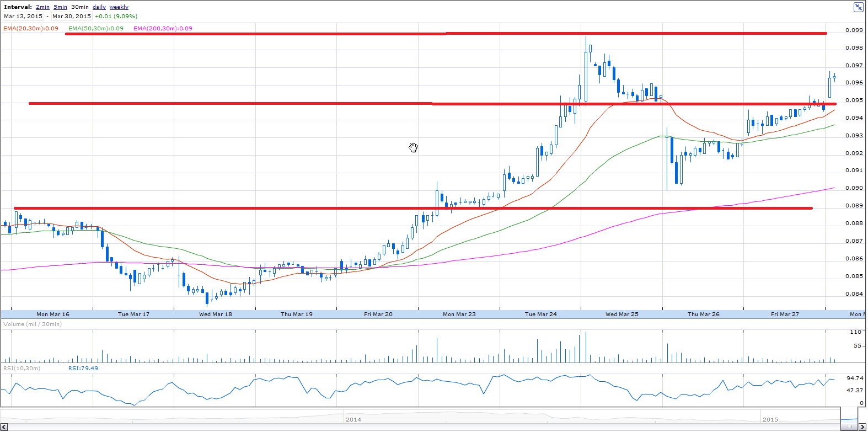The image size is (868, 432).
Task: Click the Wed Mar 18 date axis label
Action: 216,314
